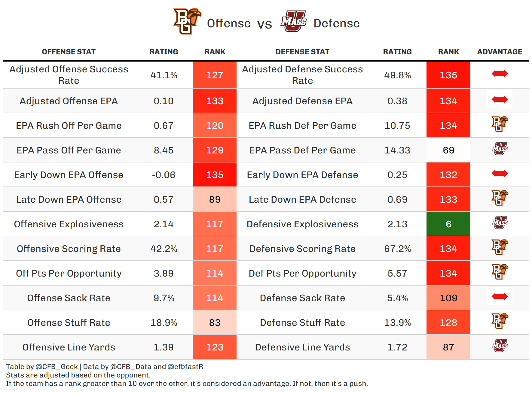Click the UMass logo in the Explosiveness row
This screenshot has width=532, height=394.
pos(500,223)
